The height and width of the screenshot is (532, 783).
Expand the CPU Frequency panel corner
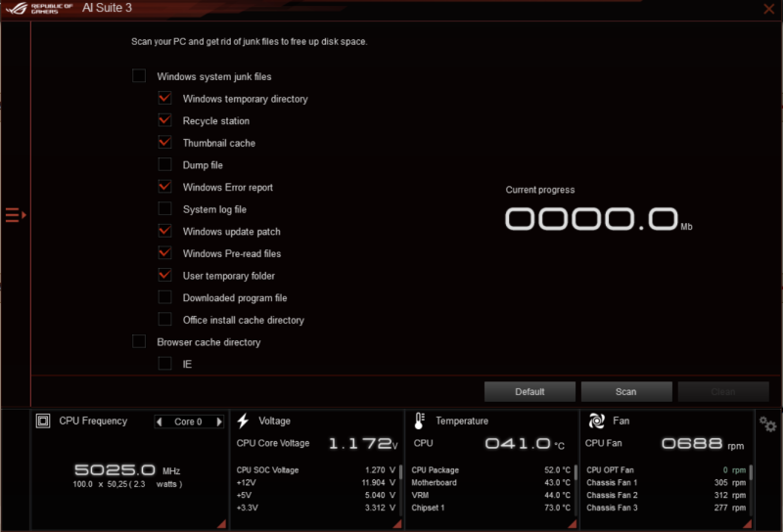click(x=222, y=524)
